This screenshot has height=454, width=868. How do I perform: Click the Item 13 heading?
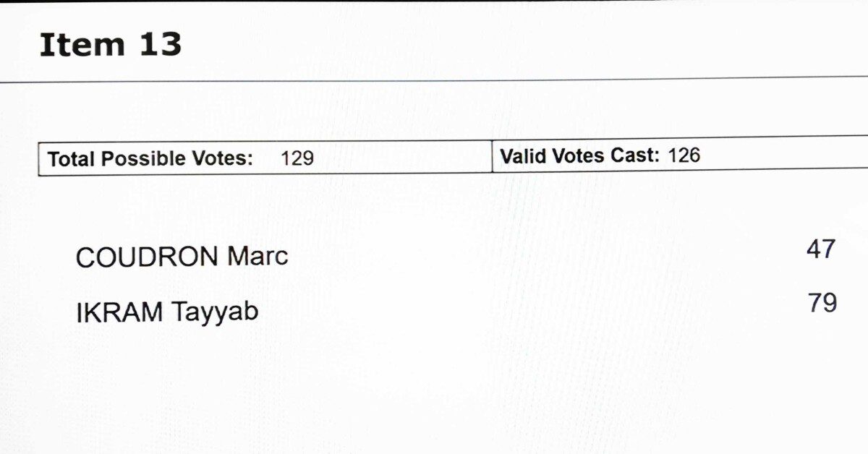point(110,45)
